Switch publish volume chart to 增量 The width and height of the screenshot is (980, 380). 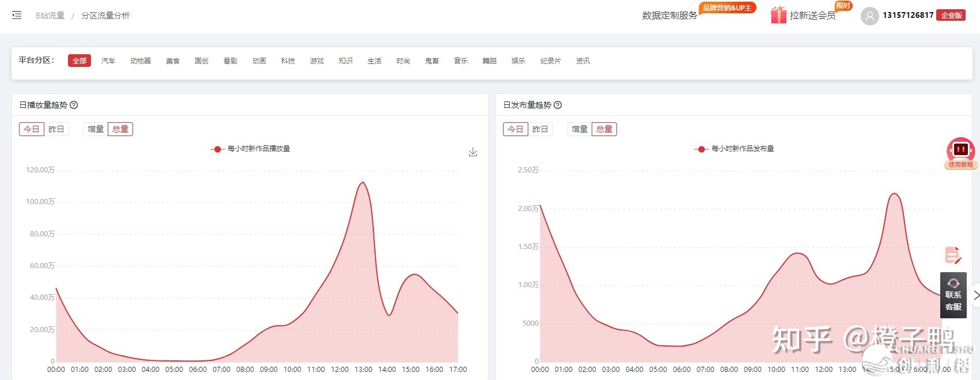(x=580, y=129)
